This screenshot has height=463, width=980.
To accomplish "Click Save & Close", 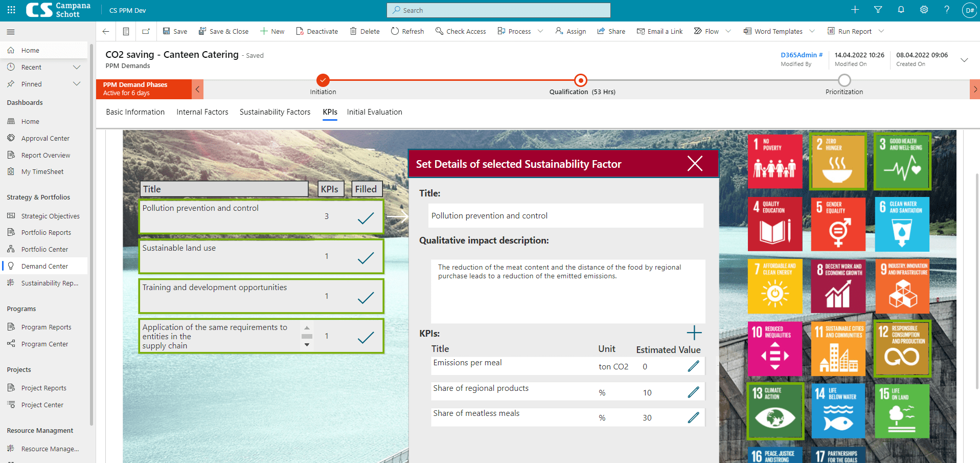I will [223, 31].
